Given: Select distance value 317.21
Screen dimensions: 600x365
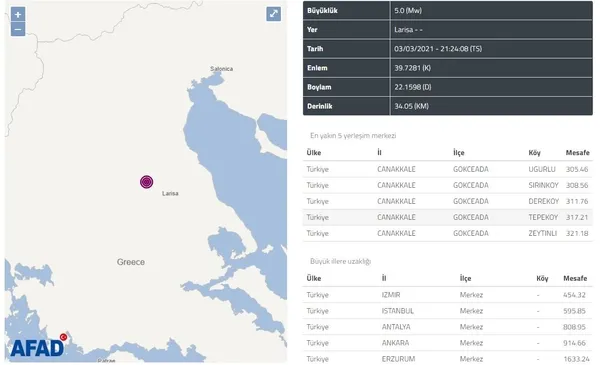Looking at the screenshot, I should (x=577, y=217).
